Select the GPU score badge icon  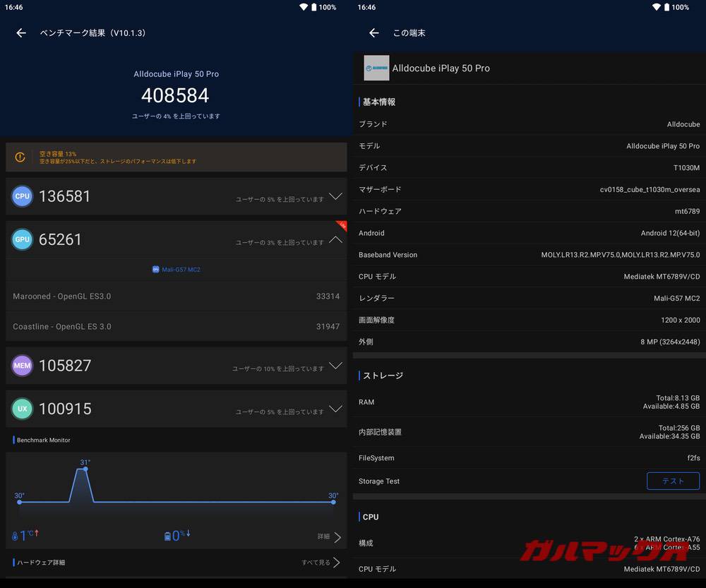[x=22, y=239]
